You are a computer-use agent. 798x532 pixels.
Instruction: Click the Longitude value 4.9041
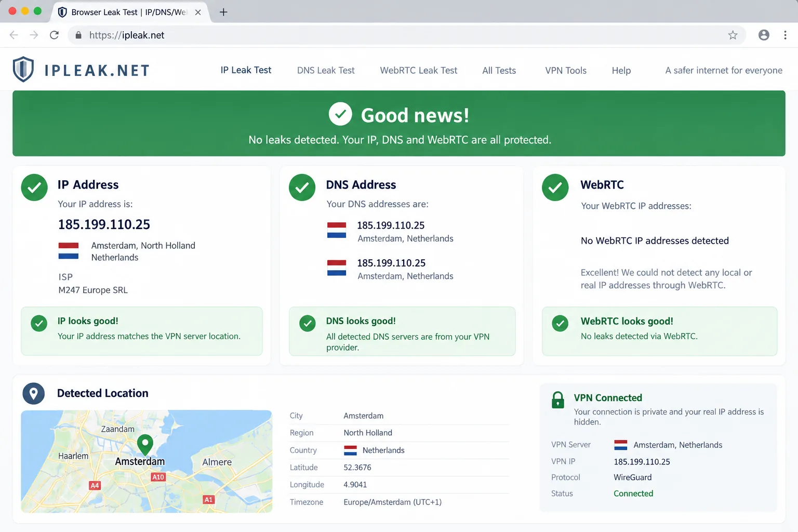[x=355, y=485]
